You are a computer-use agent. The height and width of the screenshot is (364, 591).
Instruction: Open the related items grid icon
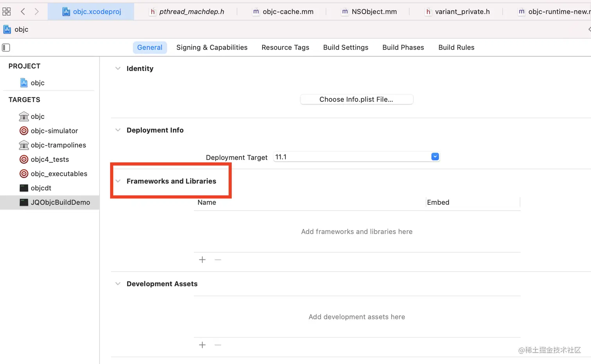coord(7,11)
